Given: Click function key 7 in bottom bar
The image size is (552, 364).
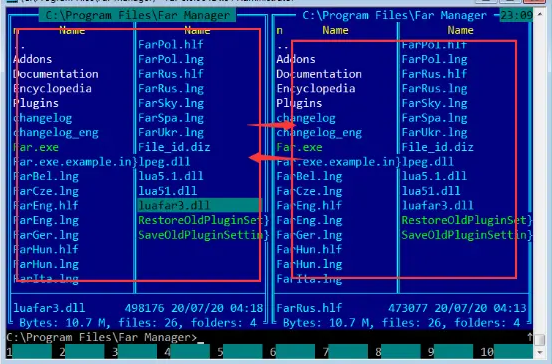Looking at the screenshot, I should click(x=345, y=352).
